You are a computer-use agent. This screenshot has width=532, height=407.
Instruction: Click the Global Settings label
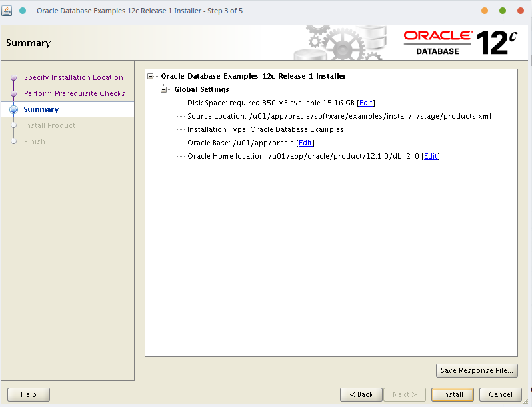click(x=201, y=89)
